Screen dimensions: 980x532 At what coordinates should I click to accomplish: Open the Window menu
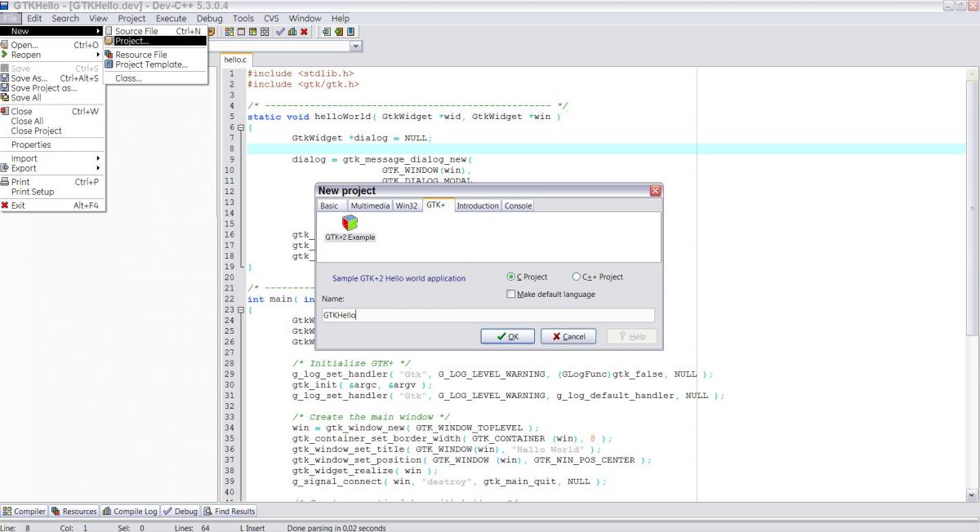[305, 18]
